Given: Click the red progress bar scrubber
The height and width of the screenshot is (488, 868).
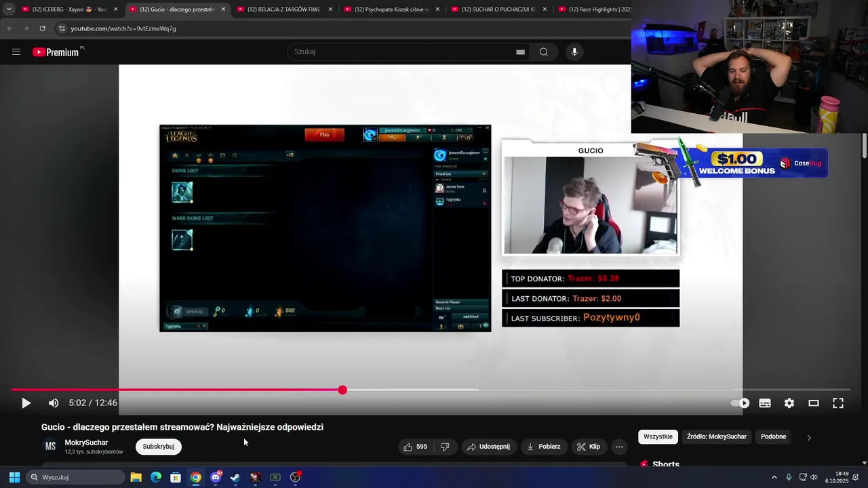Looking at the screenshot, I should [x=342, y=390].
